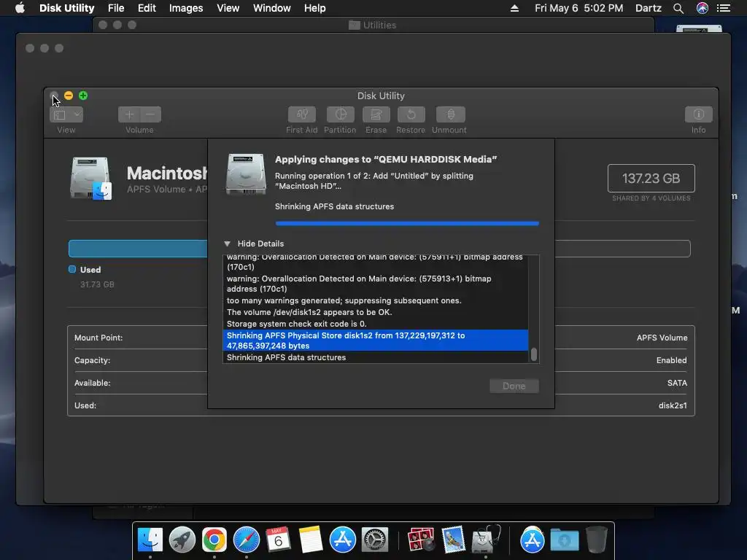This screenshot has width=747, height=560.
Task: Open Google Chrome from the Dock
Action: click(214, 540)
